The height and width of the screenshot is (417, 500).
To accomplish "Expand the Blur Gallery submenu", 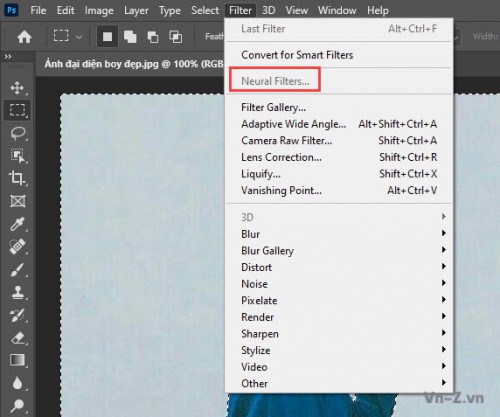I will click(339, 251).
